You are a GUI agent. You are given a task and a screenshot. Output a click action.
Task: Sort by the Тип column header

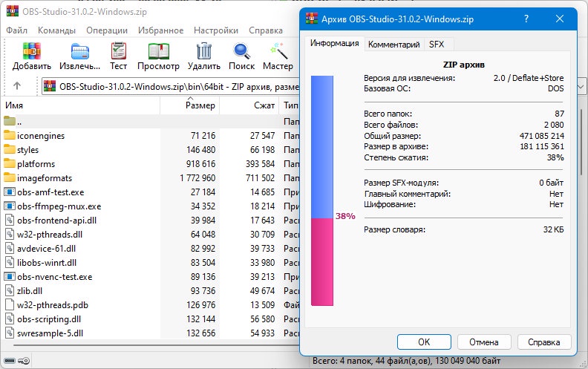pyautogui.click(x=290, y=105)
